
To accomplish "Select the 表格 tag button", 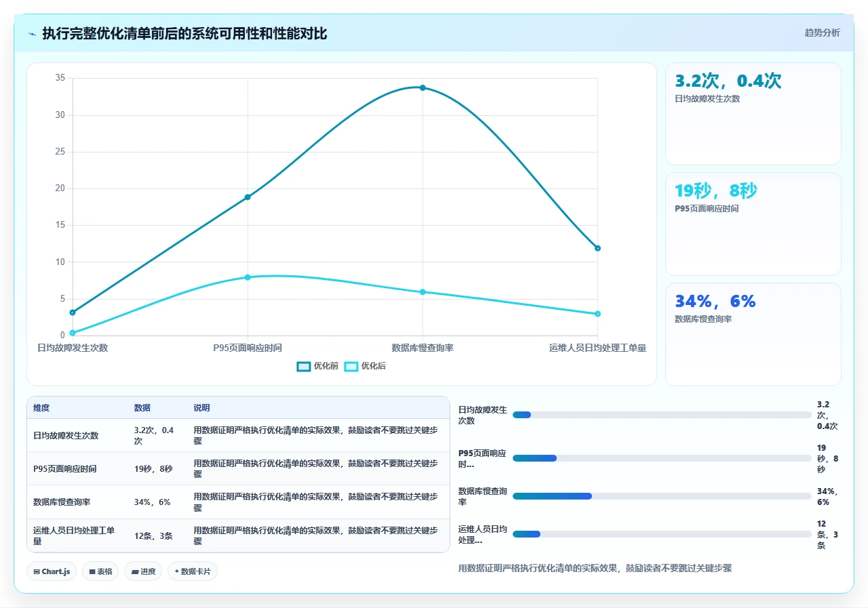I will (100, 571).
